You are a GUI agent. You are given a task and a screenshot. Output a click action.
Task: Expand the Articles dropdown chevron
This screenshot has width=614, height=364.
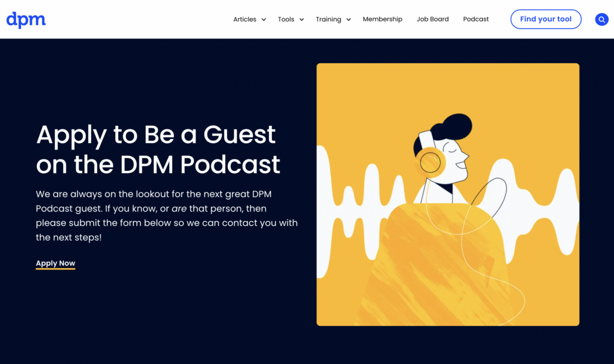[263, 20]
